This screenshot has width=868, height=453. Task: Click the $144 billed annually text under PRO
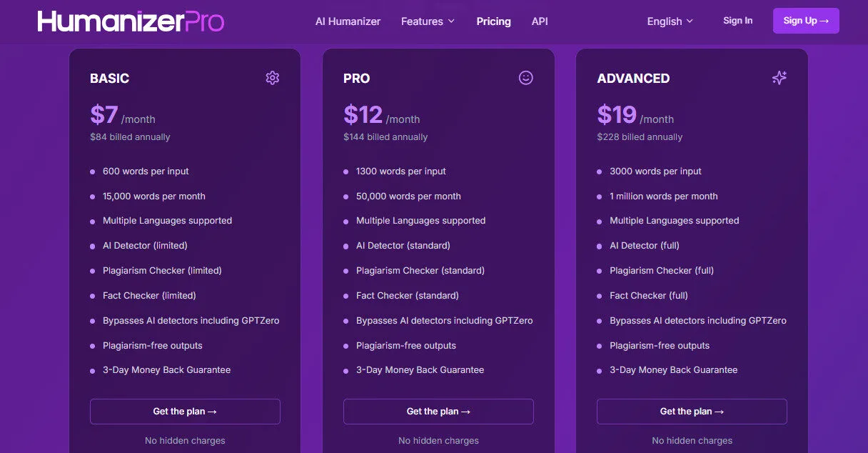click(385, 136)
